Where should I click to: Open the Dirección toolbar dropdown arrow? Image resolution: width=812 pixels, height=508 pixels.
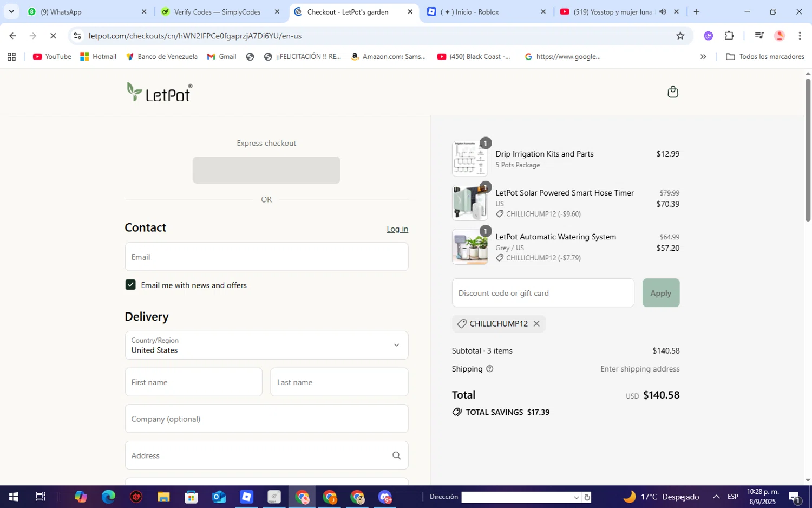(576, 497)
